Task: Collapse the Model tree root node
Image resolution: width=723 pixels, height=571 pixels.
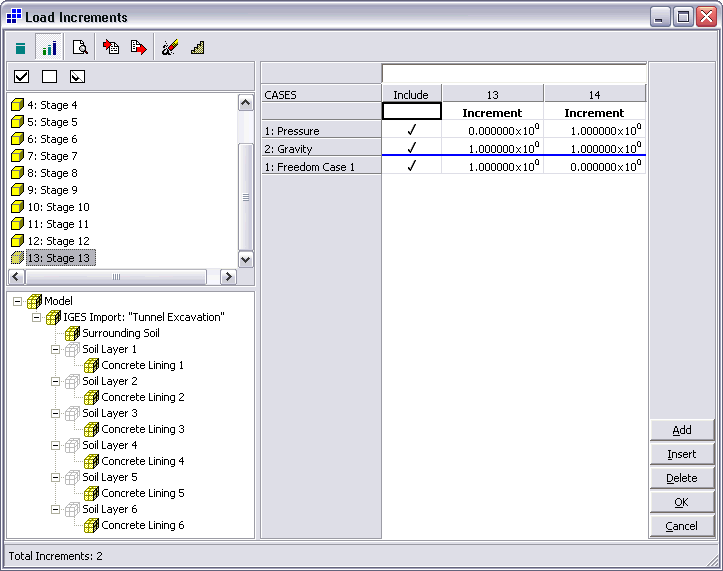Action: (x=18, y=301)
